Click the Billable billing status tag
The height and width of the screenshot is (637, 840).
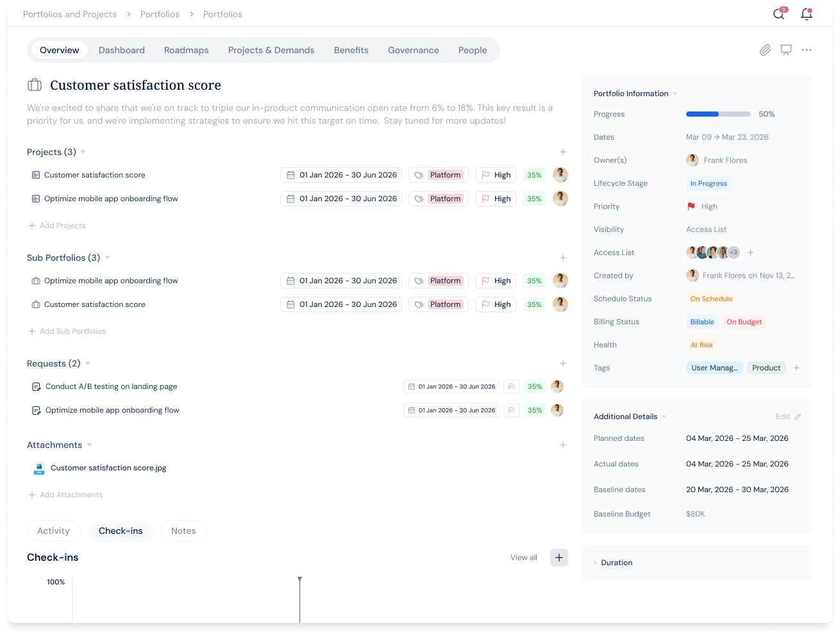(702, 322)
